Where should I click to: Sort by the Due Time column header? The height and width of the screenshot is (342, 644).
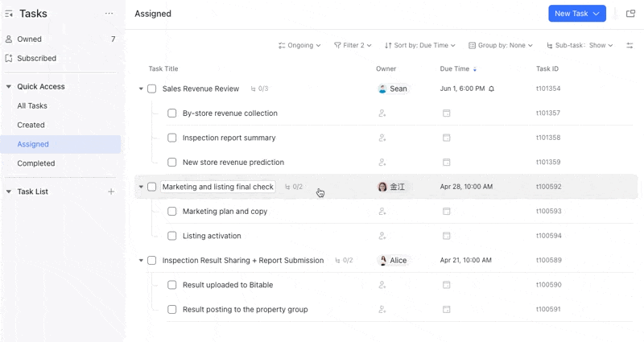[456, 69]
